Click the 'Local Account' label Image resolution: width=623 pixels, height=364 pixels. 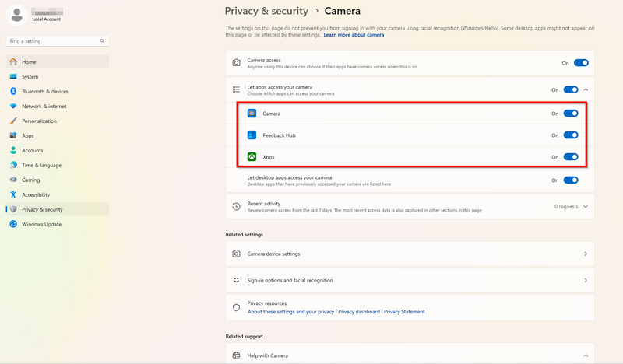point(47,19)
